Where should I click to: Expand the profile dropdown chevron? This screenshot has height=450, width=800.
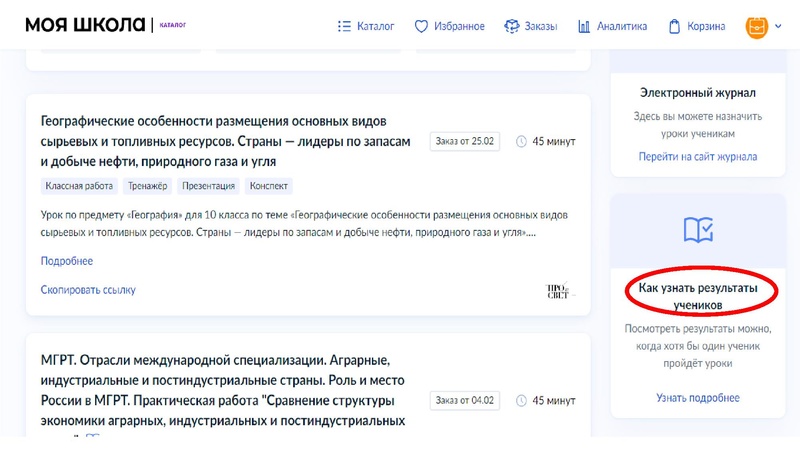[778, 26]
